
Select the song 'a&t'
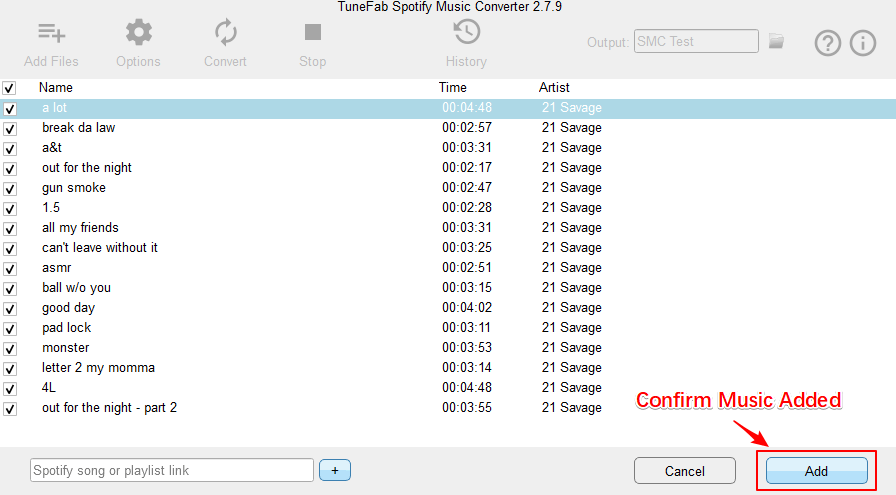(51, 147)
